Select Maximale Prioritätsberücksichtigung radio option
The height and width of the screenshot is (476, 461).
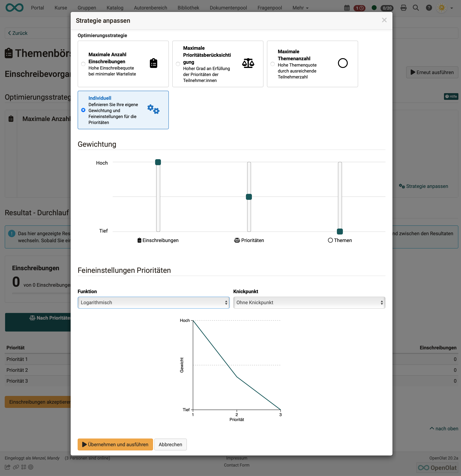[x=178, y=64]
